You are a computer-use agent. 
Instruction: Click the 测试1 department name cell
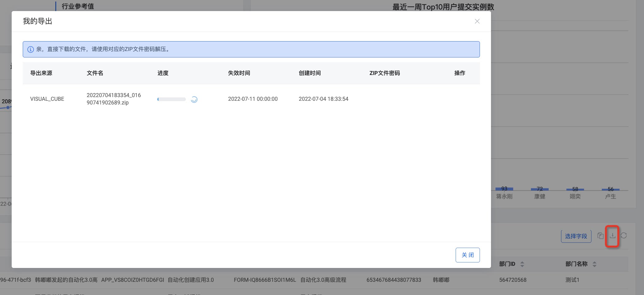pyautogui.click(x=572, y=280)
